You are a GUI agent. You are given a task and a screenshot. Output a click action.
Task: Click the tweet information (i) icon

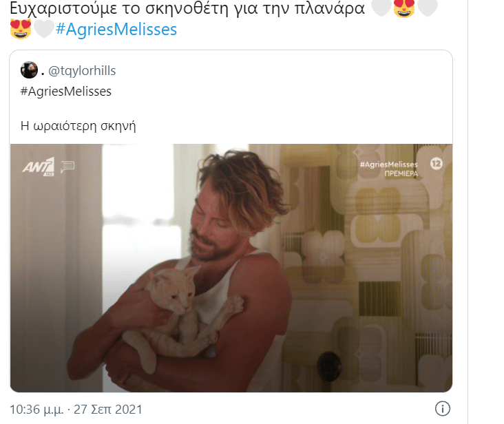coord(442,409)
